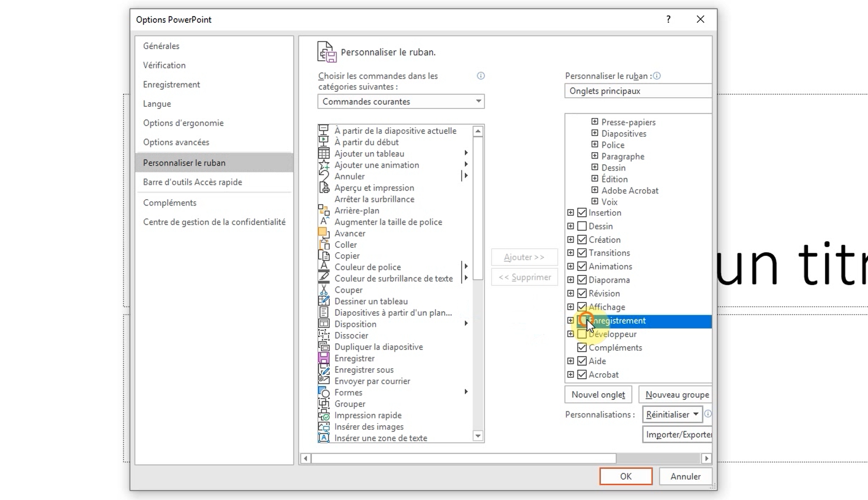Toggle the Compléments checkbox in ribbon tree

pyautogui.click(x=582, y=347)
